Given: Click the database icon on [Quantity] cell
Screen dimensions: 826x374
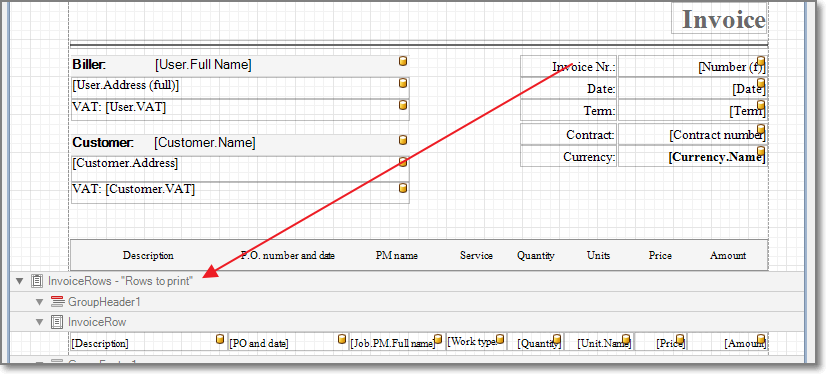Looking at the screenshot, I should point(556,339).
